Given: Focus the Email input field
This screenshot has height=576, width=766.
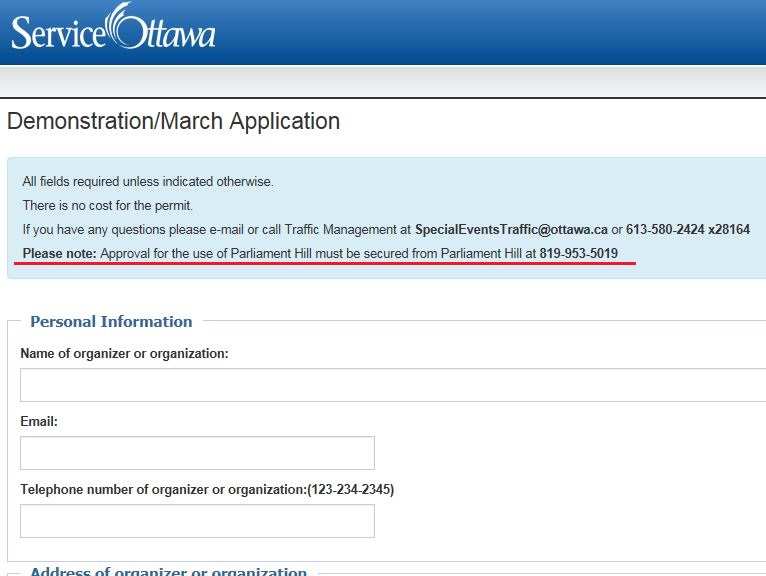Looking at the screenshot, I should point(197,453).
